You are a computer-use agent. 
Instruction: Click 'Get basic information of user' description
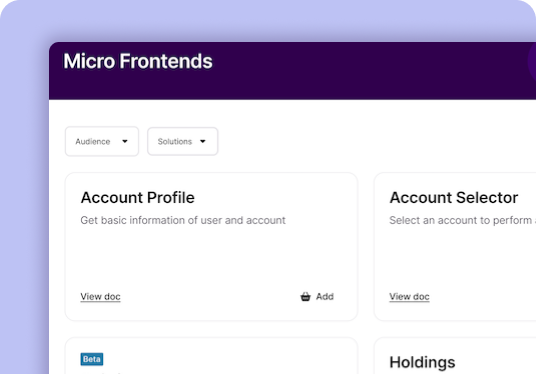pos(183,220)
